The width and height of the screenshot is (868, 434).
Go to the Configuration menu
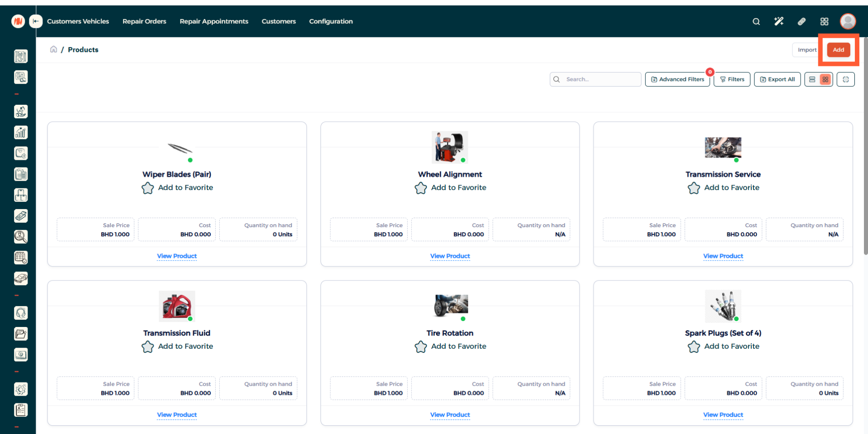tap(330, 21)
